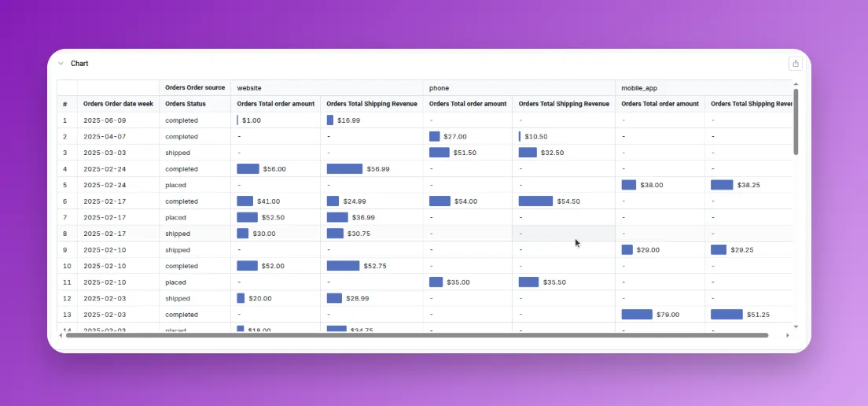868x406 pixels.
Task: Click the $79.00 bar in row 13
Action: click(x=637, y=315)
